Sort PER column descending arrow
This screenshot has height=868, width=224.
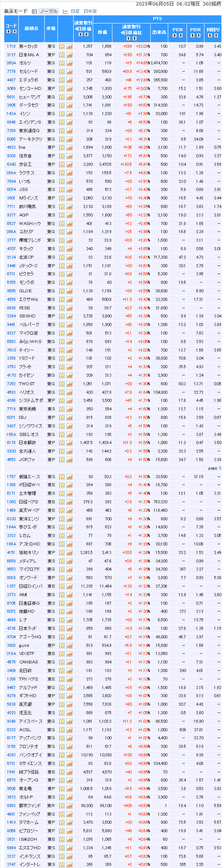click(x=180, y=35)
